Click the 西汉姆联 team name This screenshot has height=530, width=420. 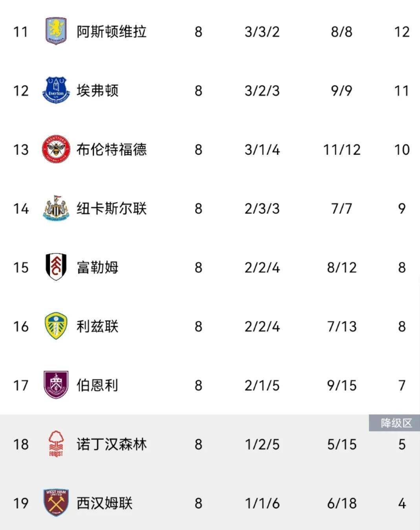point(104,503)
